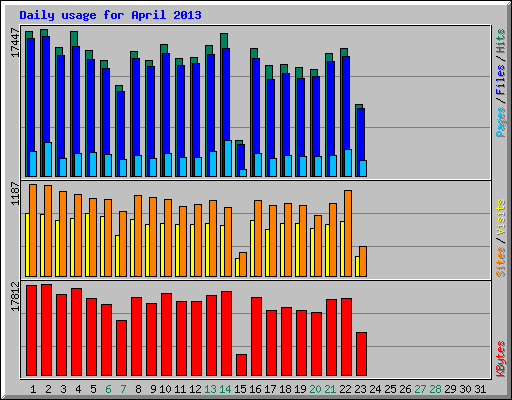Click the 'Daily usage for April 2013' title
The height and width of the screenshot is (400, 512).
point(110,15)
